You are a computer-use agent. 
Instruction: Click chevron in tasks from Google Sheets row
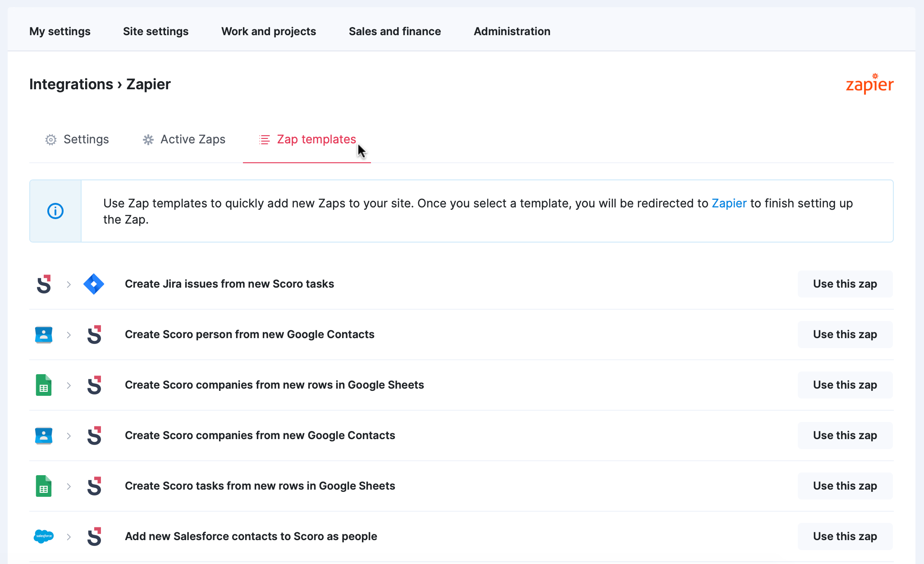click(x=69, y=486)
